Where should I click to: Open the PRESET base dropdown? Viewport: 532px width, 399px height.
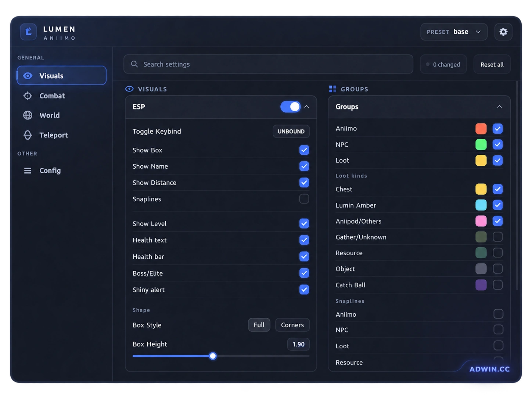(454, 32)
